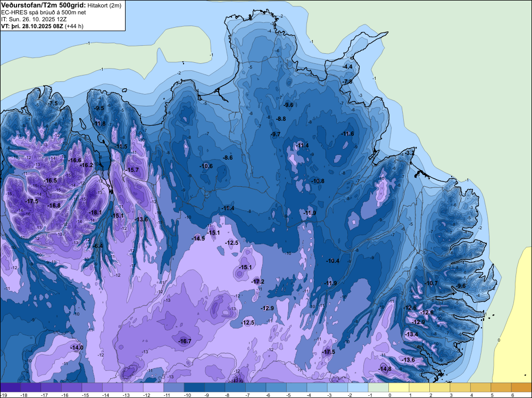Select the -10.8 temperature label
The image size is (532, 398).
coord(318,181)
